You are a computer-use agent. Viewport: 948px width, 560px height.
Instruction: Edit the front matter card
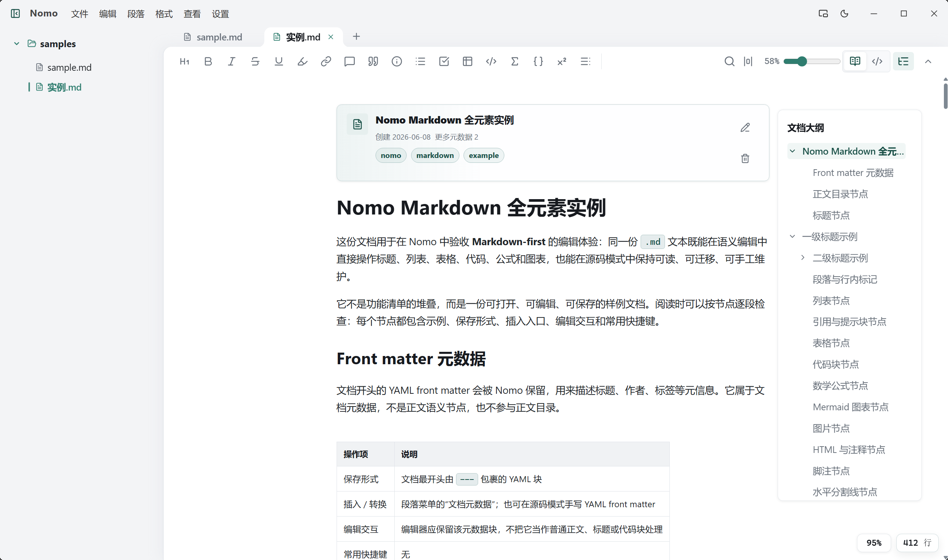pos(745,128)
